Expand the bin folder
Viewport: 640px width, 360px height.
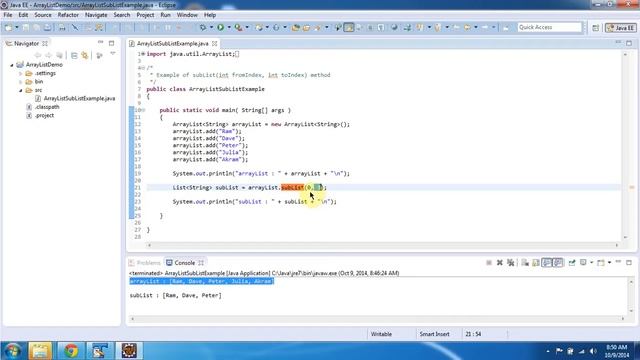point(20,82)
